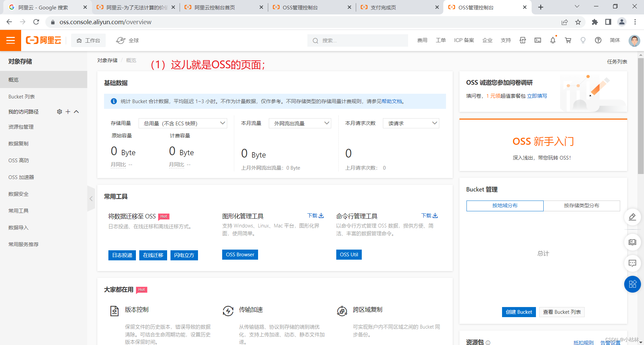Screen dimensions: 644x345
Task: Click the floating edit pencil icon
Action: tap(632, 217)
